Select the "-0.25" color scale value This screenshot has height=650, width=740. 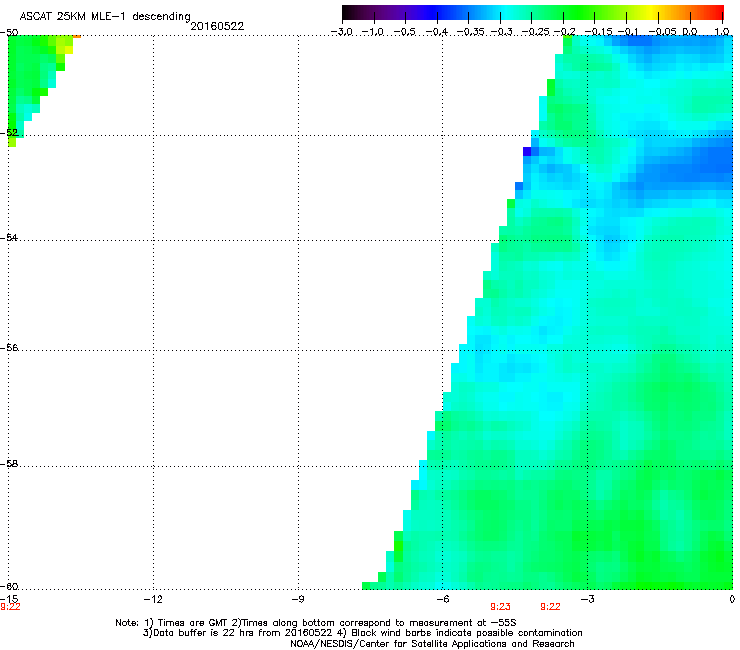[x=536, y=32]
